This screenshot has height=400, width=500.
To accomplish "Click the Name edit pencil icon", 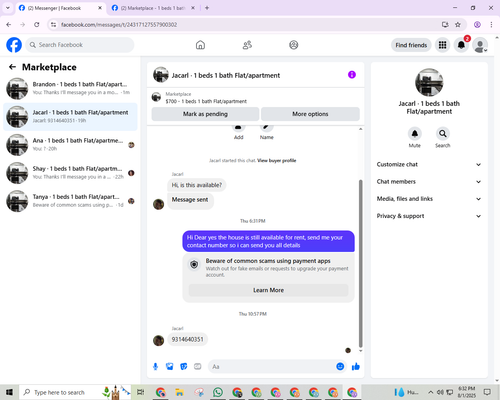I will (x=266, y=127).
